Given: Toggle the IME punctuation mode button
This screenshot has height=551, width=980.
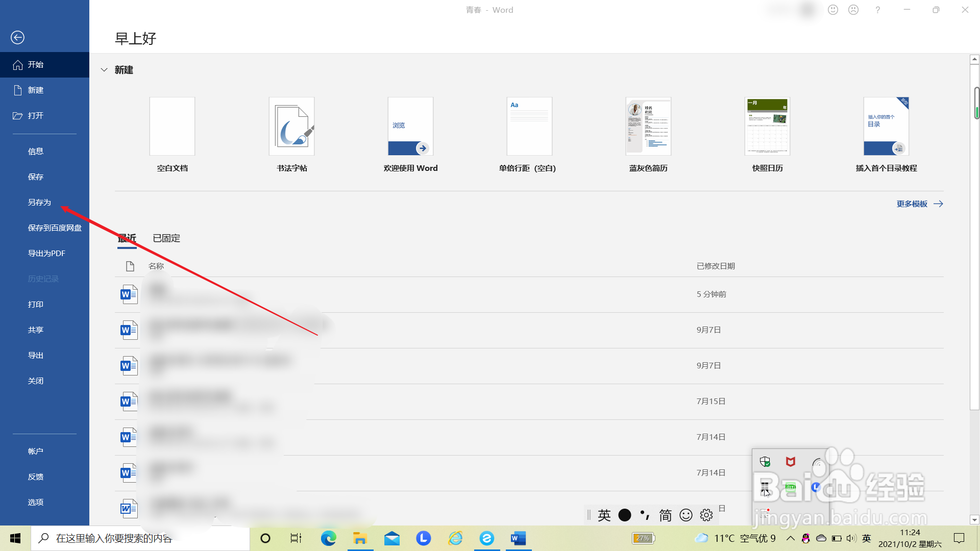Looking at the screenshot, I should click(645, 515).
